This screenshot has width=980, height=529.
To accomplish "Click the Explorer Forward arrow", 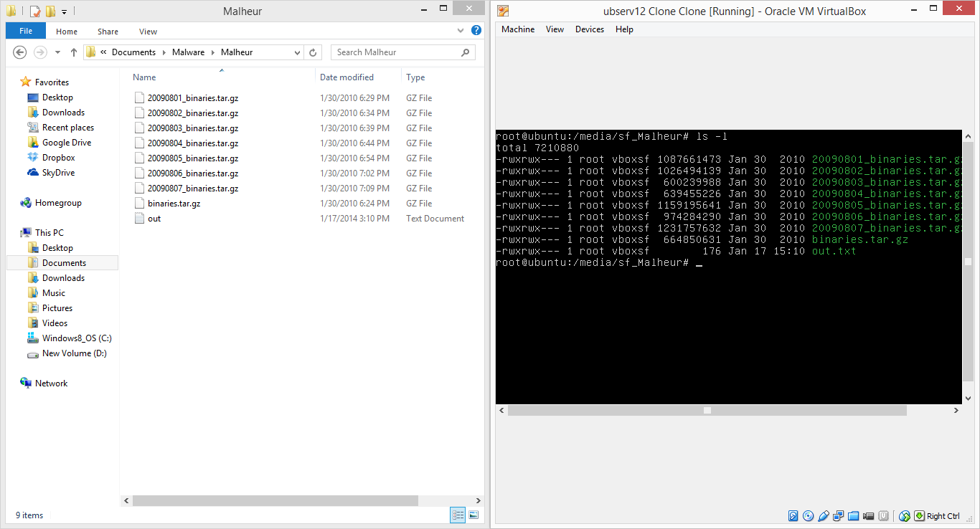I will click(x=41, y=52).
